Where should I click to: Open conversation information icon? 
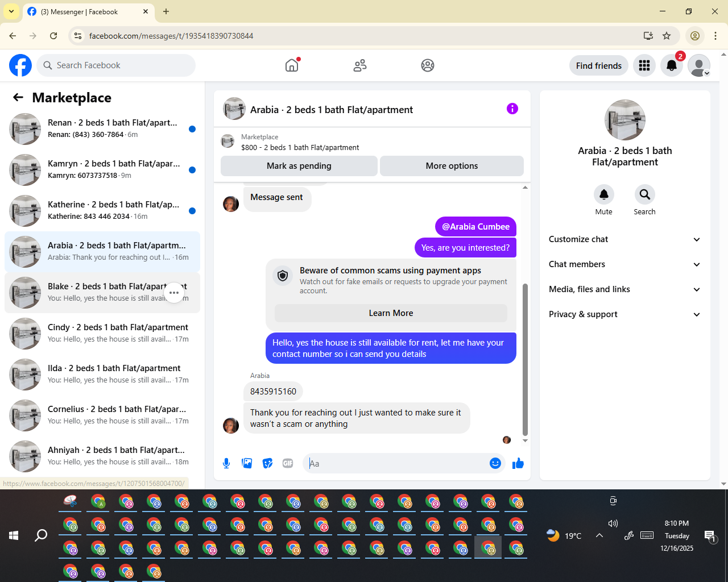(512, 109)
